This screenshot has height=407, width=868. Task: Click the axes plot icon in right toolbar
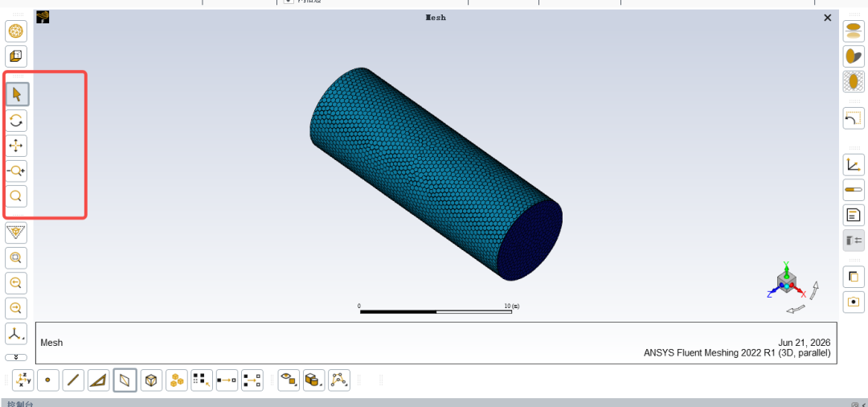click(x=854, y=165)
